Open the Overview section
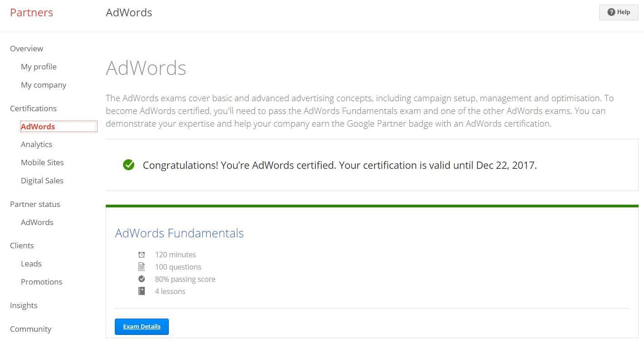644x344 pixels. [26, 48]
